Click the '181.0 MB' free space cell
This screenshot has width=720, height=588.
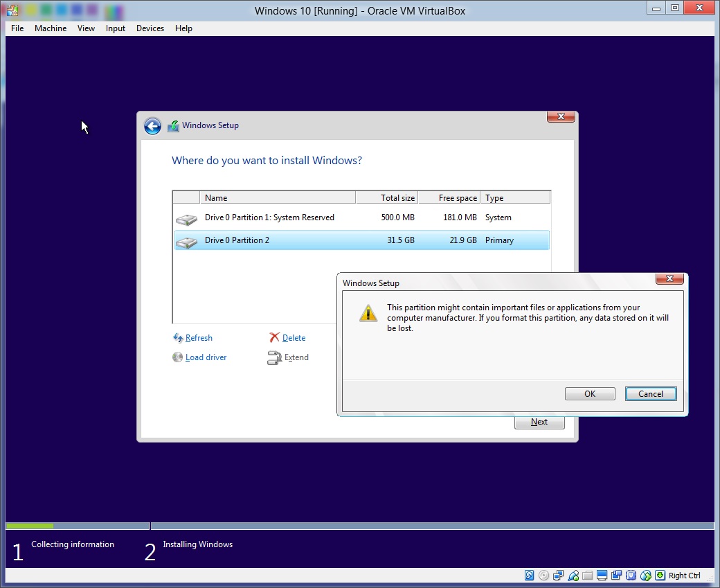tap(460, 217)
